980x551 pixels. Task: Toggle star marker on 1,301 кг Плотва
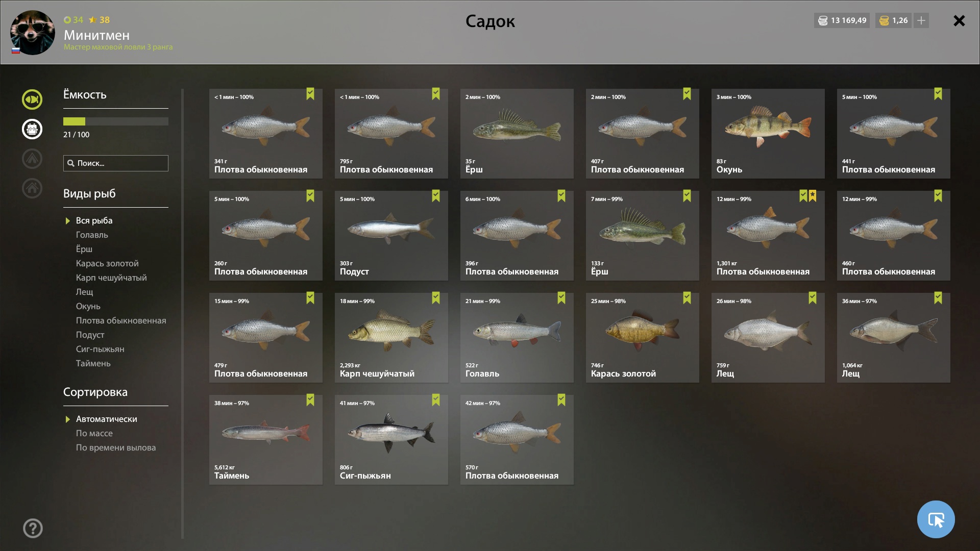(813, 196)
